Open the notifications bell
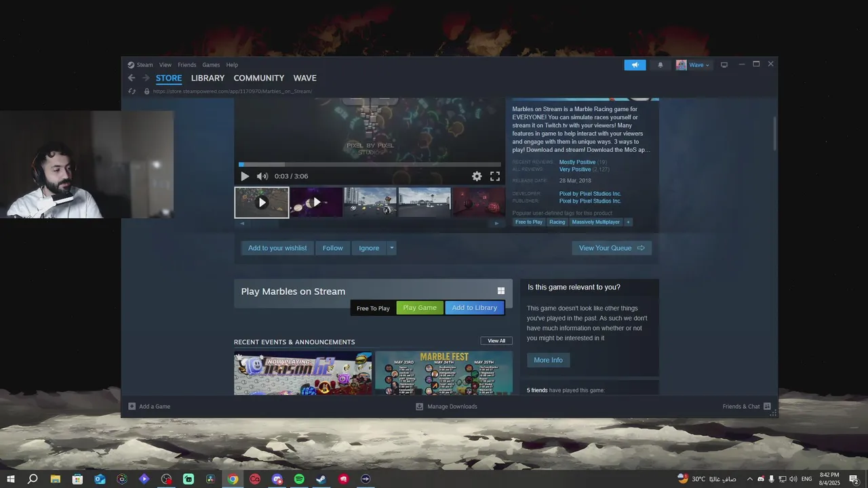 point(660,65)
